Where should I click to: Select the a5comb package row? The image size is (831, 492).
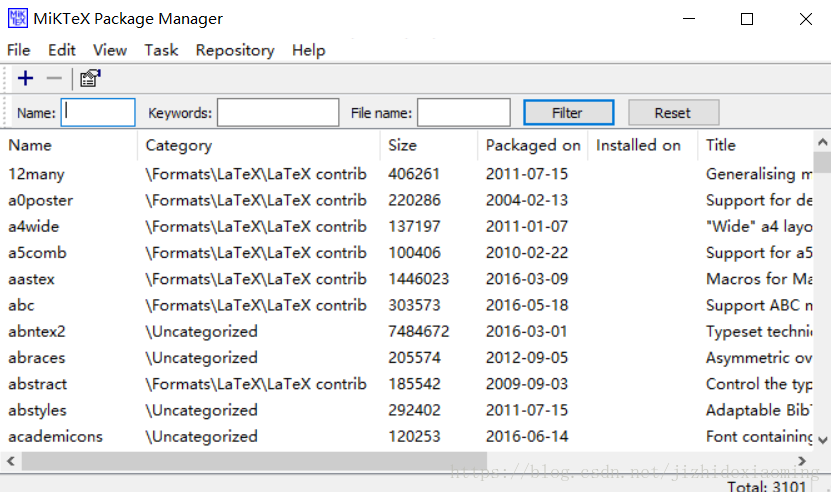[406, 253]
